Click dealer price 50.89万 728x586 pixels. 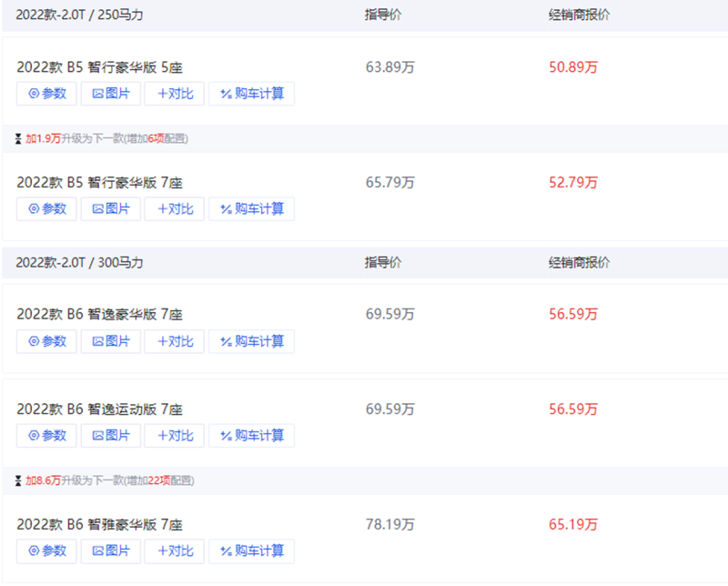click(x=573, y=67)
